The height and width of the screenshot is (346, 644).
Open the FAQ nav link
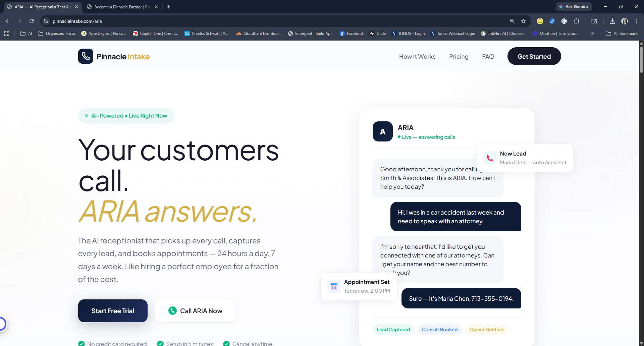point(488,57)
